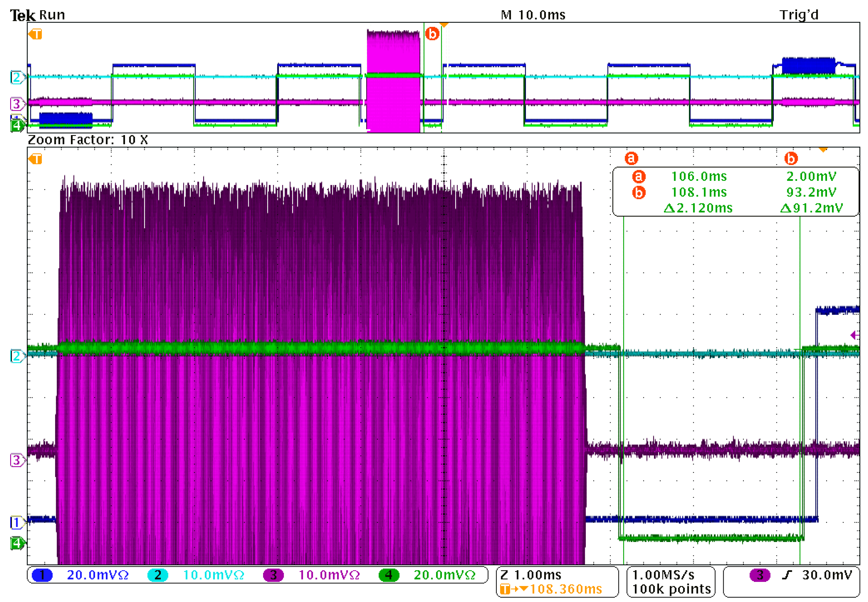Click the Z 1.00ms zoom timebase readout
The image size is (868, 602).
pos(531,575)
